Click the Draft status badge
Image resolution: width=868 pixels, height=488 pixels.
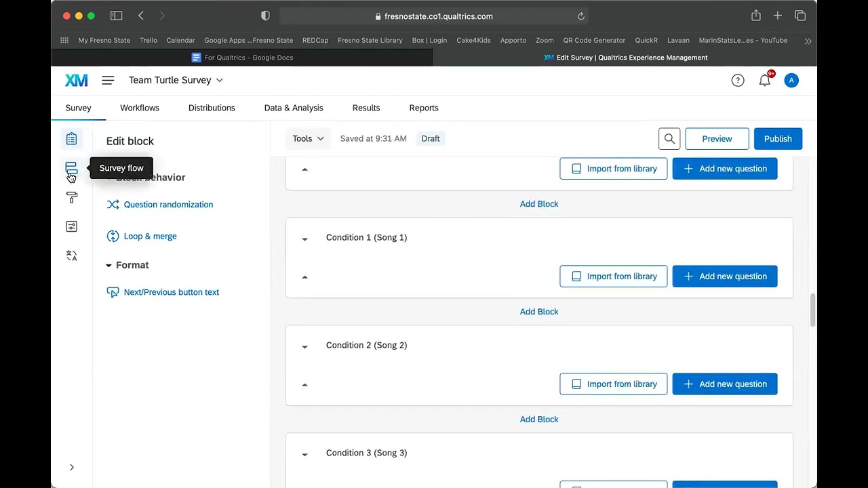click(x=431, y=139)
